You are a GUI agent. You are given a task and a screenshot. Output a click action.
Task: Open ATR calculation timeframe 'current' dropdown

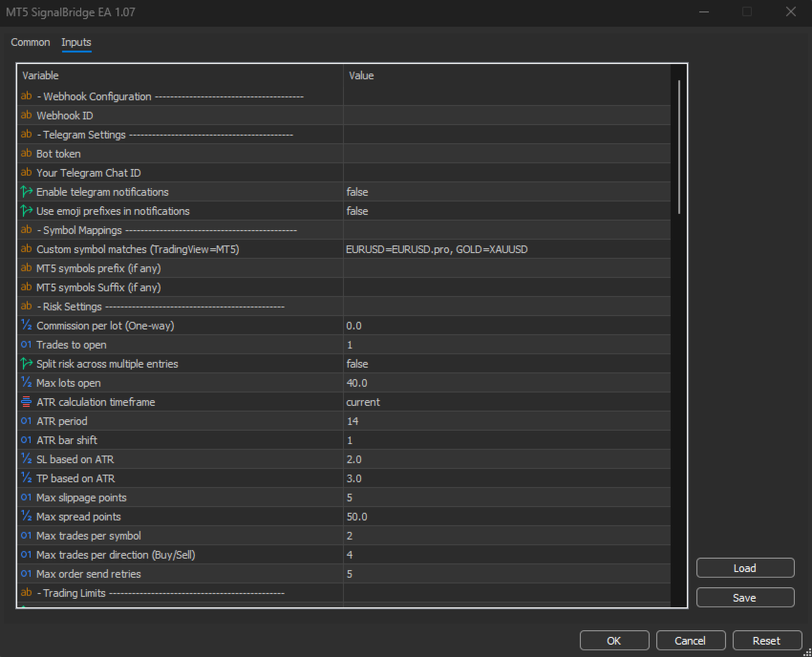point(507,402)
